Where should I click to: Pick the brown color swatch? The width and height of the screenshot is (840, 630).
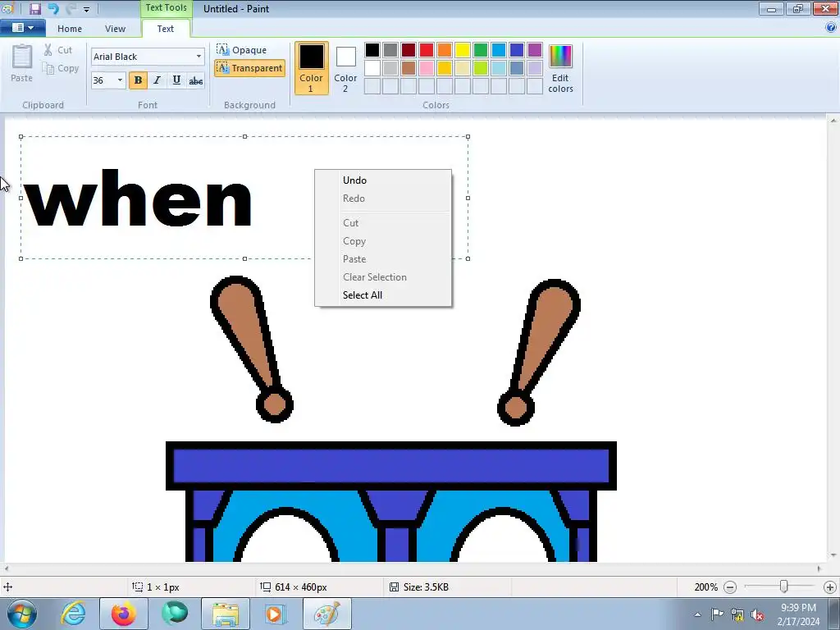tap(409, 68)
